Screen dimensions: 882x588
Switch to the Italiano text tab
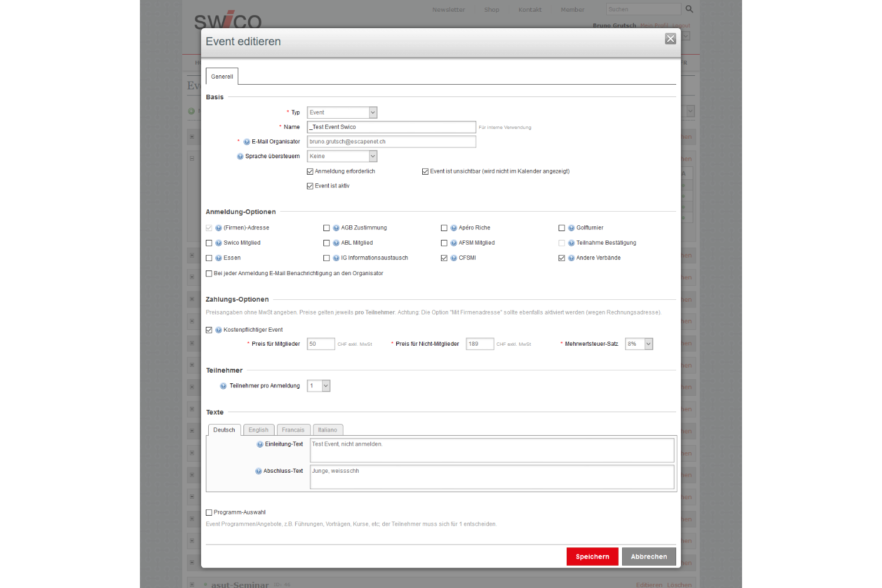point(328,430)
